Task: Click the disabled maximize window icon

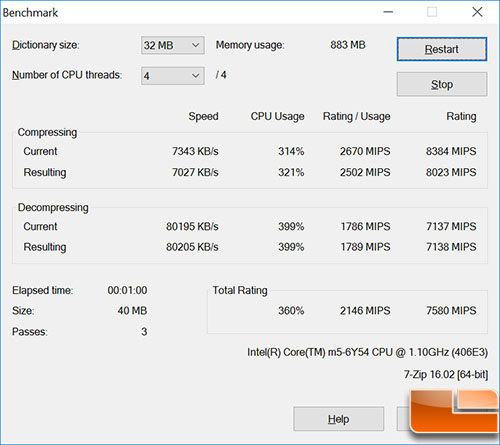Action: 432,12
